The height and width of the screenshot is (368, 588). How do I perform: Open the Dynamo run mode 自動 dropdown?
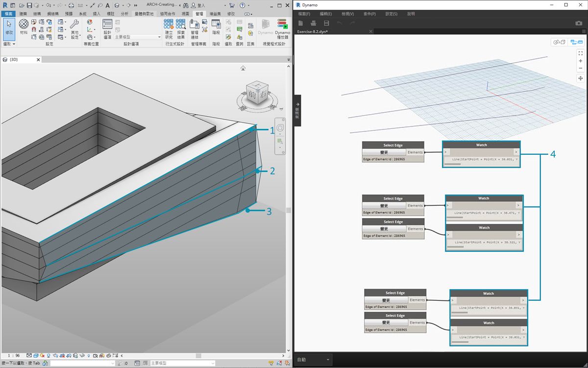click(314, 360)
